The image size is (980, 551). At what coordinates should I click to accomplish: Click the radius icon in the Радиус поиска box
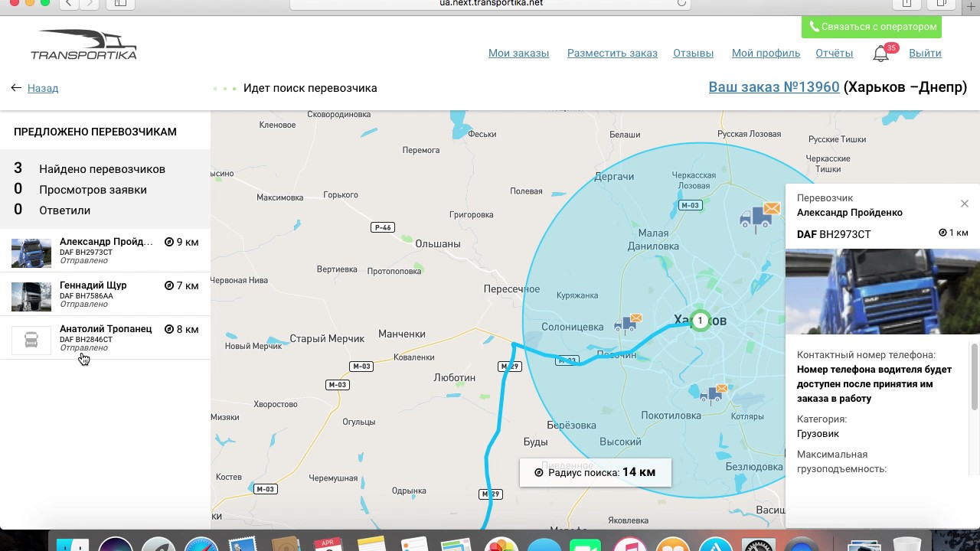click(538, 473)
